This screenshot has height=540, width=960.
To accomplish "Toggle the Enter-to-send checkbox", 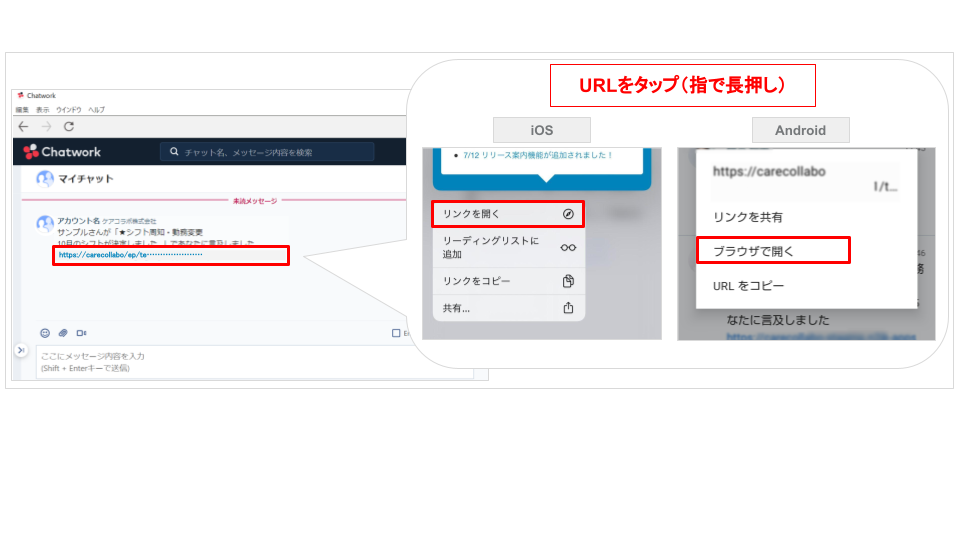I will click(396, 333).
